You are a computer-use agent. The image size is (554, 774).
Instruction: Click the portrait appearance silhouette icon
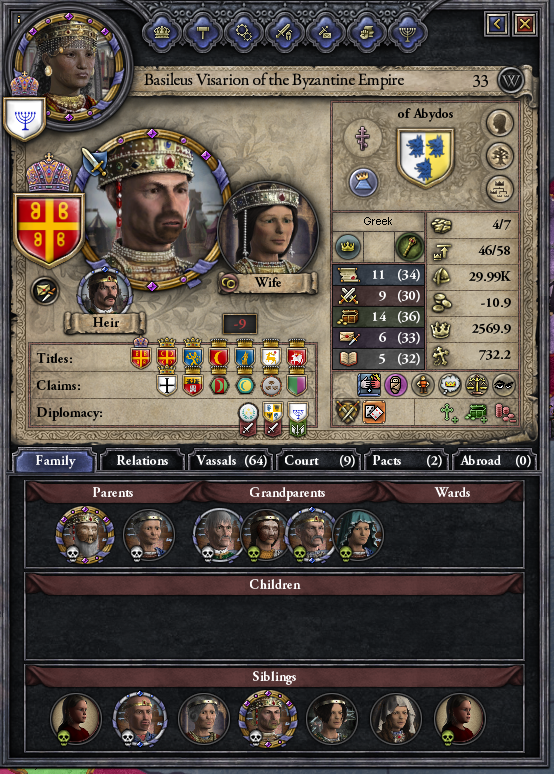tap(499, 123)
